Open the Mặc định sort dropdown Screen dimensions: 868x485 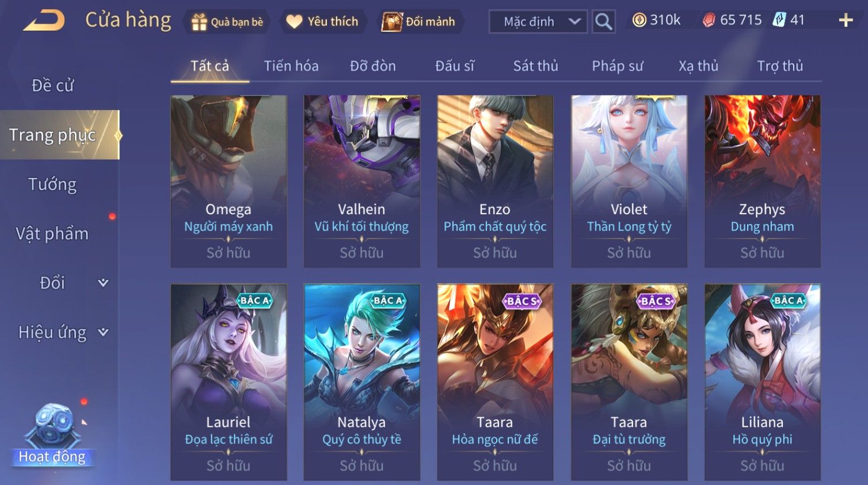pyautogui.click(x=538, y=22)
